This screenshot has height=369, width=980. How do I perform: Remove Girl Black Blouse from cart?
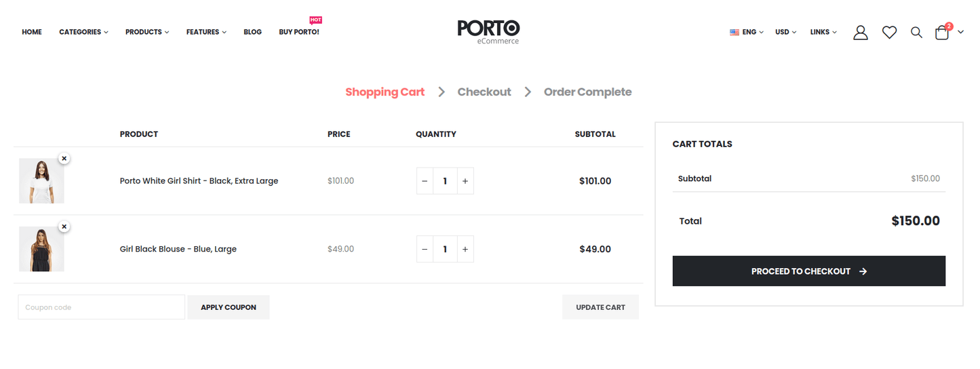pyautogui.click(x=64, y=227)
